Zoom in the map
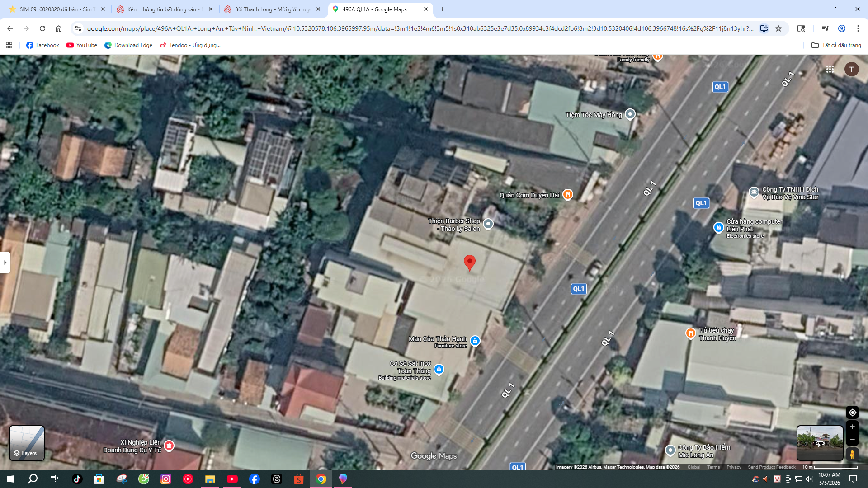 852,427
